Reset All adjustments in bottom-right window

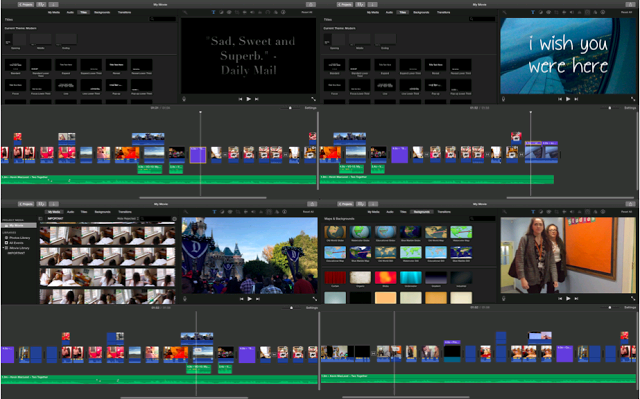pos(626,212)
